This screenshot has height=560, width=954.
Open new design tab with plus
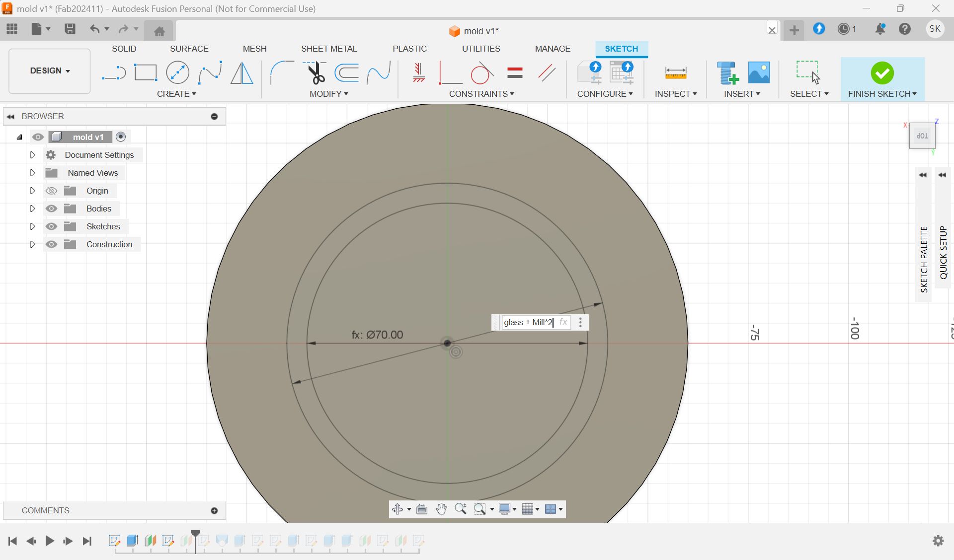(794, 30)
